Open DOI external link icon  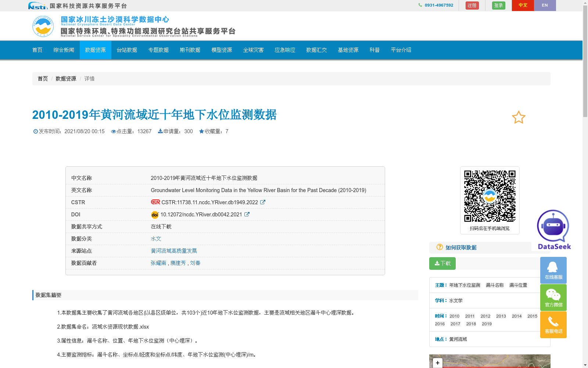click(247, 214)
